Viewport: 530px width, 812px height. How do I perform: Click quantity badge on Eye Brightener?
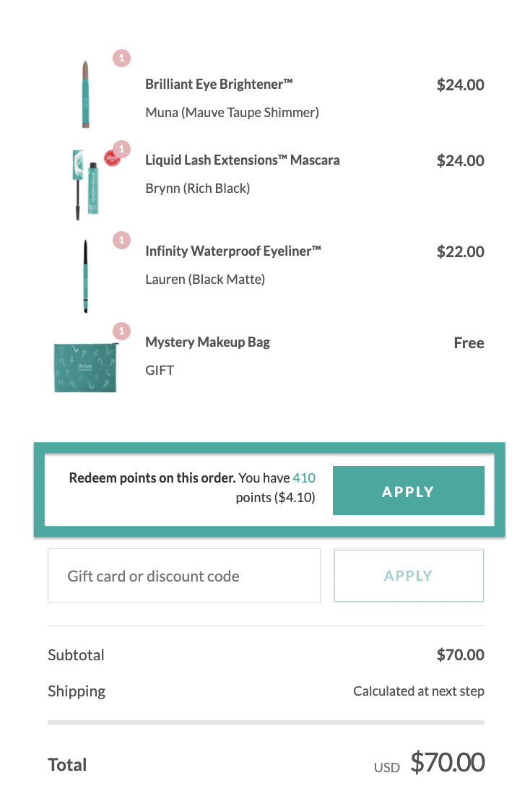point(121,58)
